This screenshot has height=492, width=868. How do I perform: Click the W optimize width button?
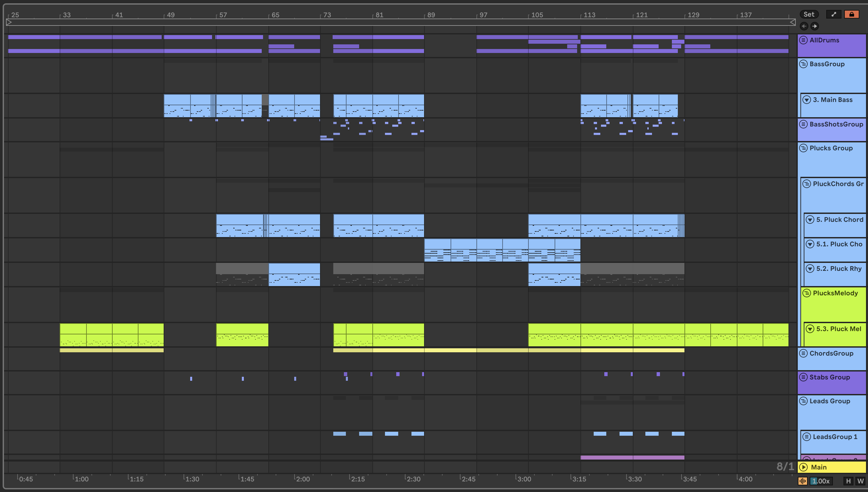860,481
